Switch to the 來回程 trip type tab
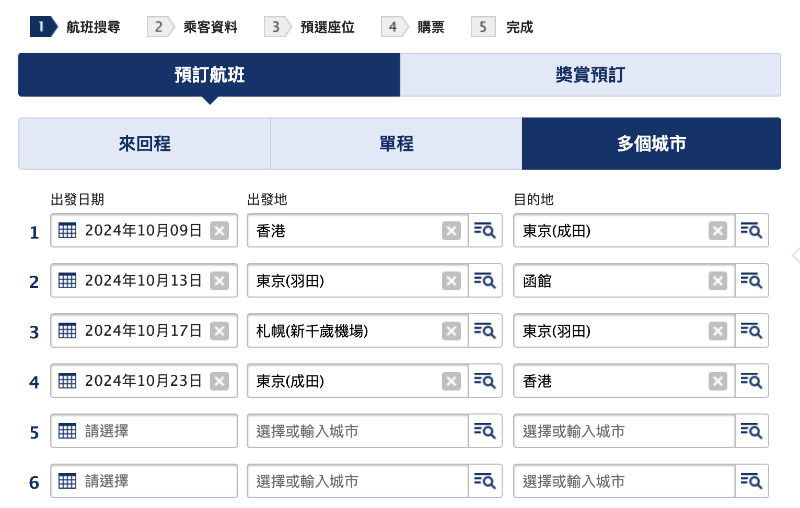The width and height of the screenshot is (800, 508). [x=144, y=144]
